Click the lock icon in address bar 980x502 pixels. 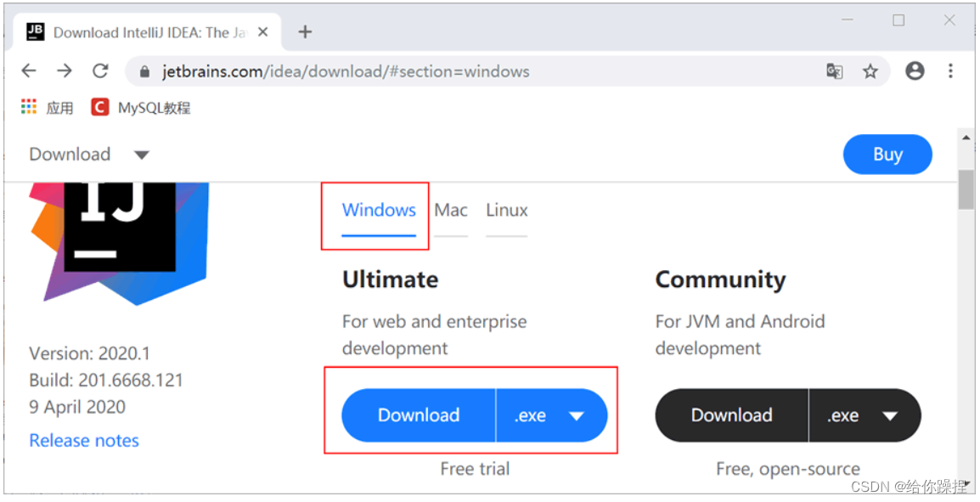pos(145,72)
